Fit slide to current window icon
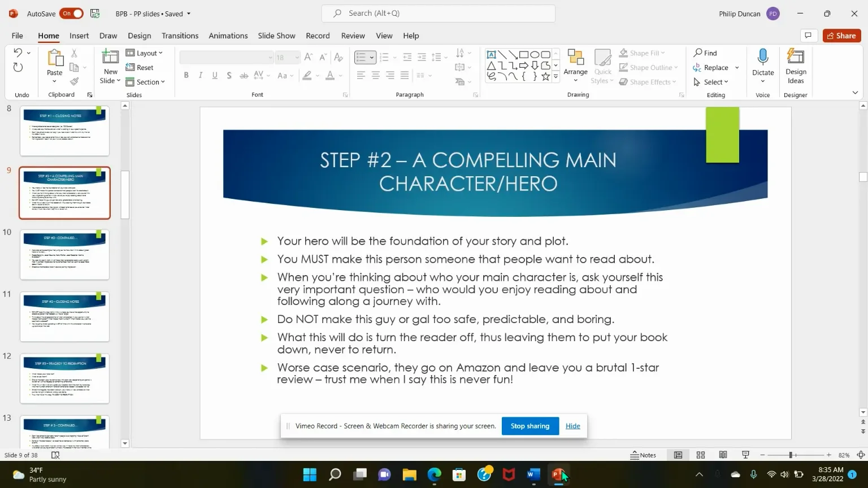Viewport: 868px width, 488px height. click(x=861, y=455)
